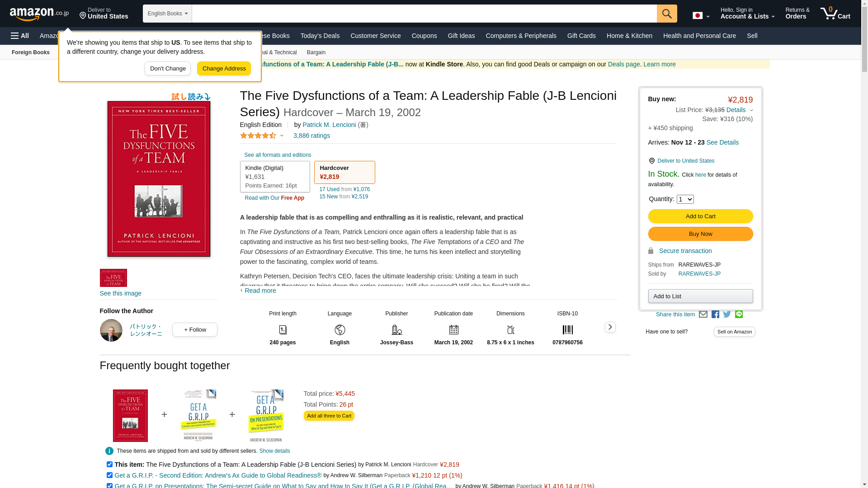
Task: Open the All hamburger menu
Action: click(20, 36)
